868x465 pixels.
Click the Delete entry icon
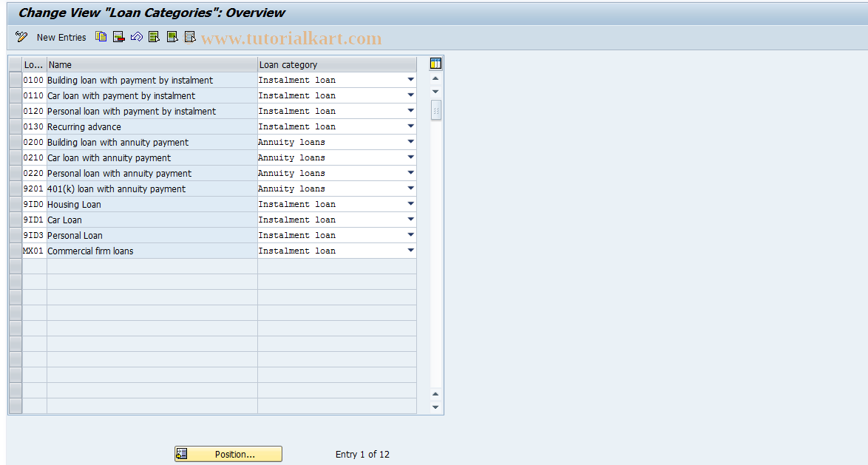point(118,36)
